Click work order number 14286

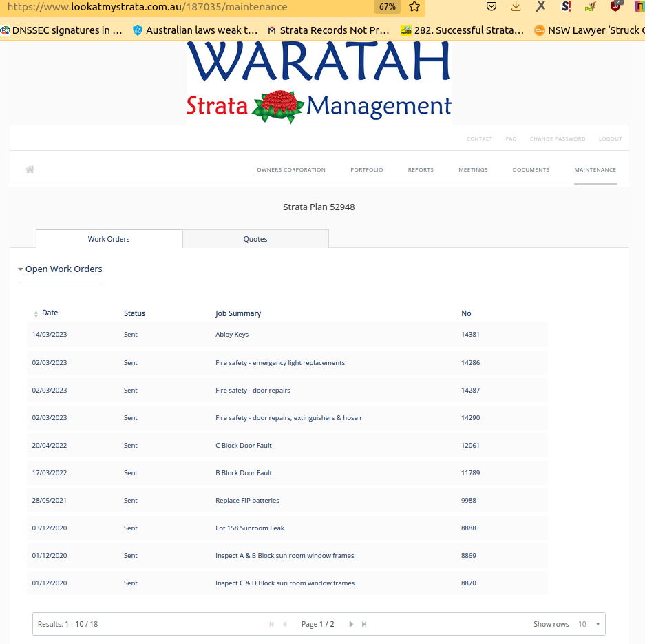(471, 362)
